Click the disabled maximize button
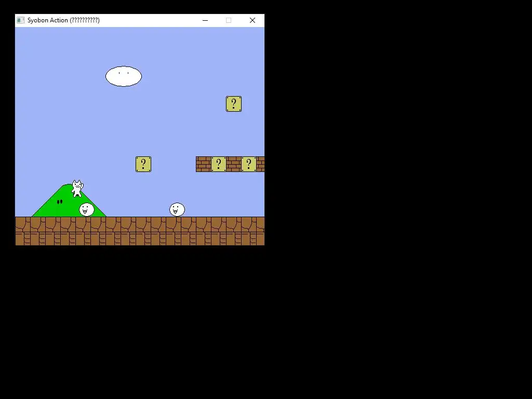 [229, 20]
